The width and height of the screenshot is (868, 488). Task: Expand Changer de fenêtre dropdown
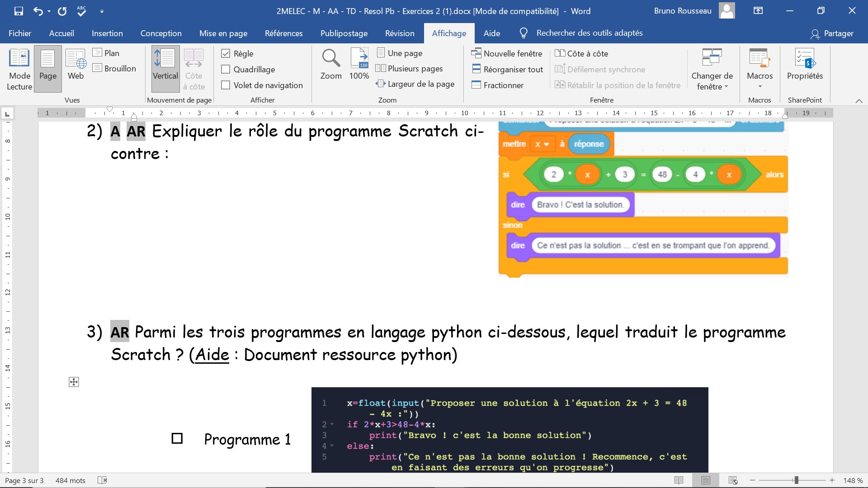(712, 81)
